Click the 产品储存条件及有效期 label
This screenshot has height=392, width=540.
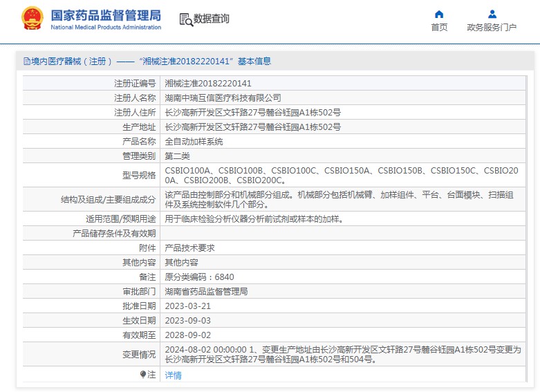click(114, 233)
